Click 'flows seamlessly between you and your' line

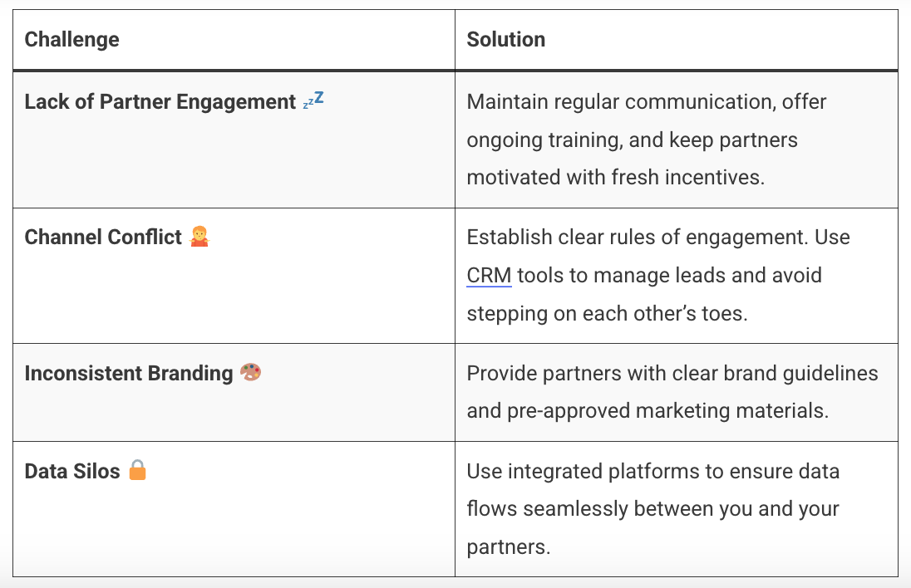pos(653,508)
